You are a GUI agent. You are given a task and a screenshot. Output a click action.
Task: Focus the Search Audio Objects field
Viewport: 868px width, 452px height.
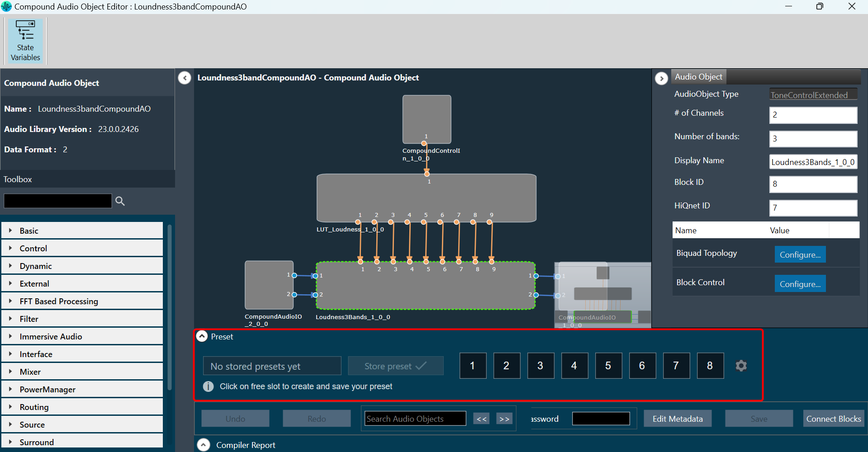[415, 419]
